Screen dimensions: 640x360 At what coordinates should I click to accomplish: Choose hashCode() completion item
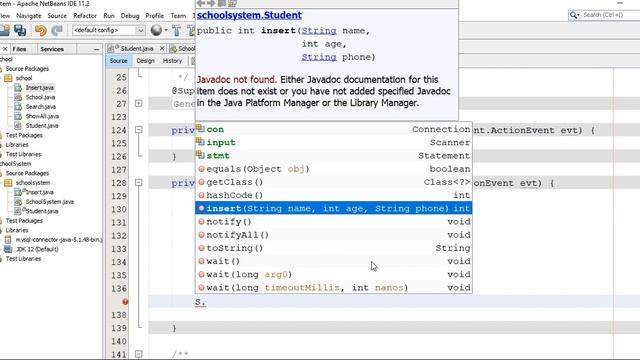coord(333,195)
